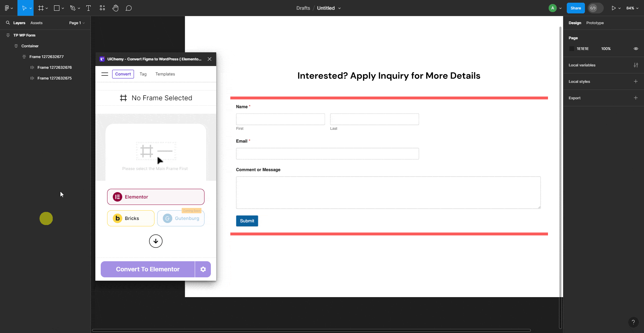Select the Pen tool
Screen dimensions: 644x333
point(73,8)
